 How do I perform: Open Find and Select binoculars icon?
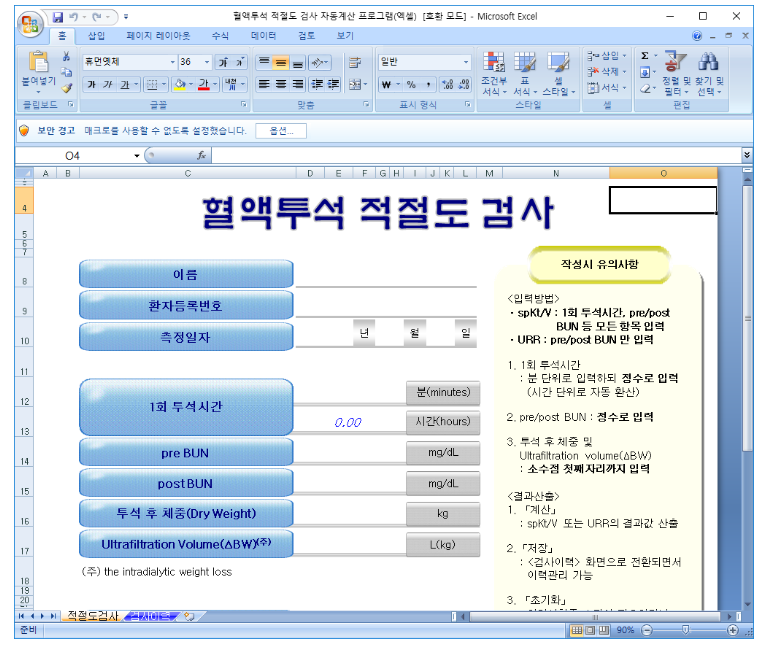pos(709,62)
